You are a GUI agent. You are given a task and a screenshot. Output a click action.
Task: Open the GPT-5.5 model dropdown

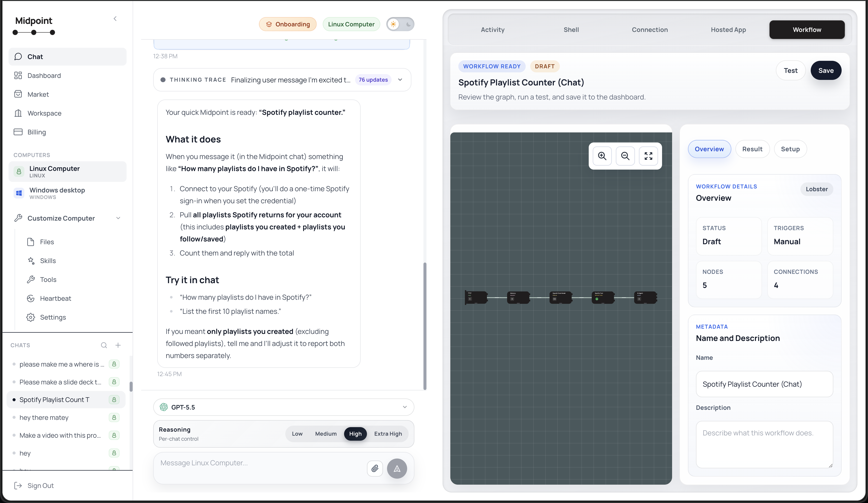click(x=284, y=407)
